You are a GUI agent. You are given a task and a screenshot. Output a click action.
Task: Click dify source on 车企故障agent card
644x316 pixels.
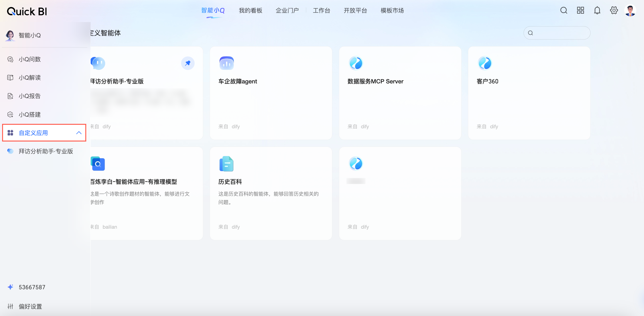point(236,127)
